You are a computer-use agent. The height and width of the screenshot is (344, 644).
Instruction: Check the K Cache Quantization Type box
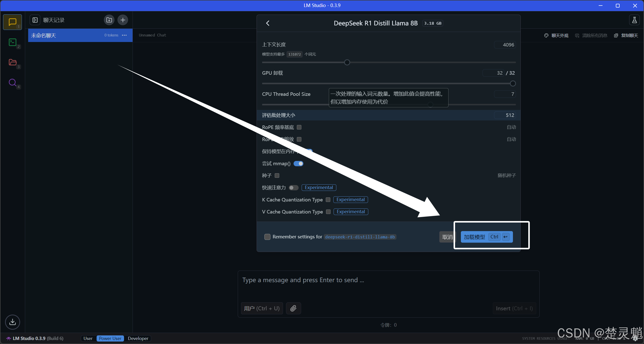(328, 200)
